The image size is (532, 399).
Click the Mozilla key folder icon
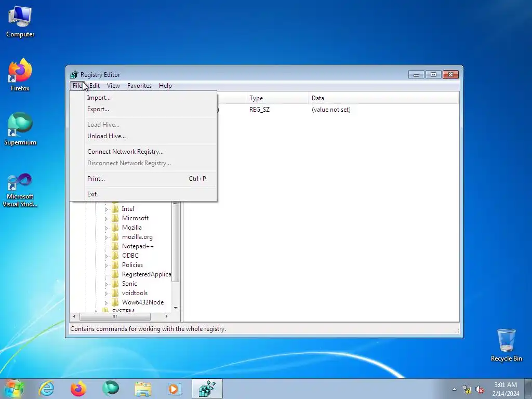click(115, 228)
